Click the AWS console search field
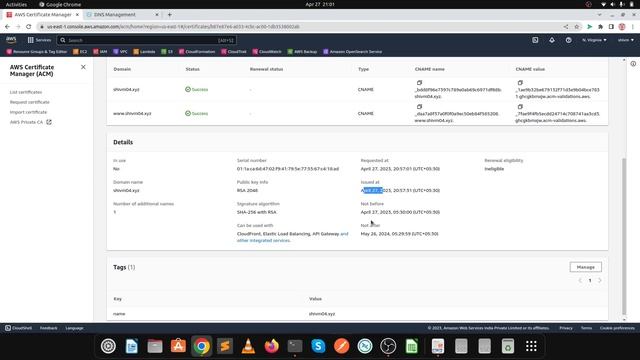The image size is (640, 360). coord(147,40)
